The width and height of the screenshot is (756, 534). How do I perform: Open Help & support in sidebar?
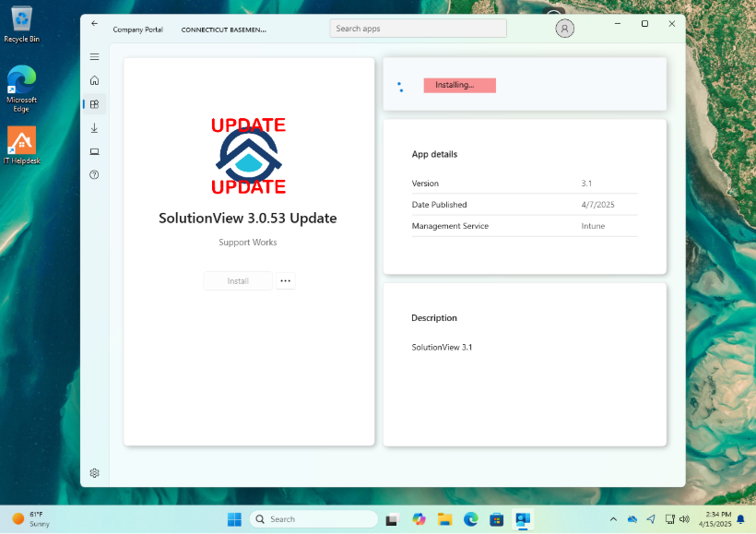94,174
